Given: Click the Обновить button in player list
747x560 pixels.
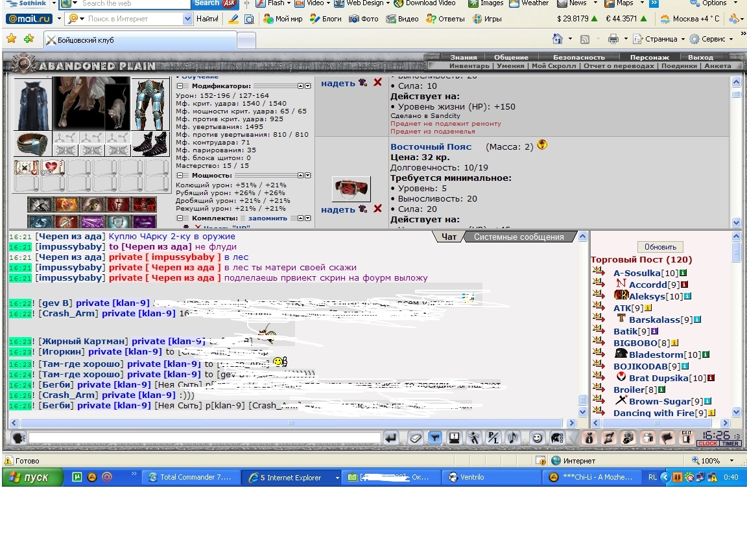Looking at the screenshot, I should point(660,247).
